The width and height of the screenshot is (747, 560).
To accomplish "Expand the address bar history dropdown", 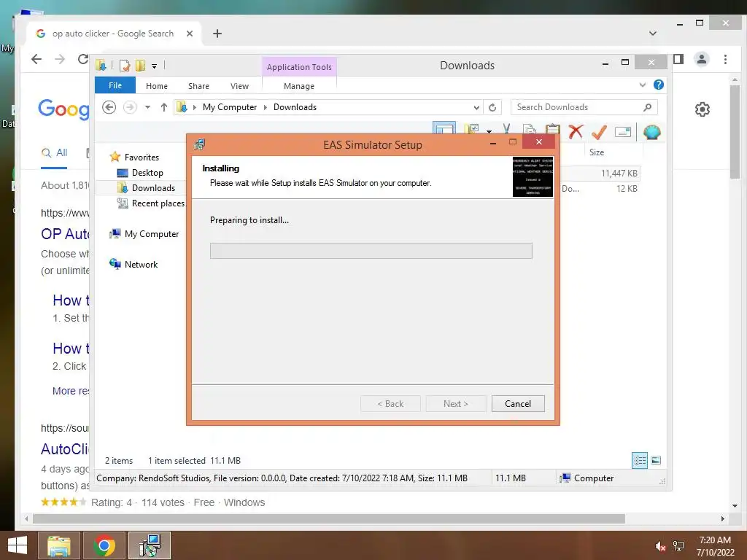I will (476, 108).
